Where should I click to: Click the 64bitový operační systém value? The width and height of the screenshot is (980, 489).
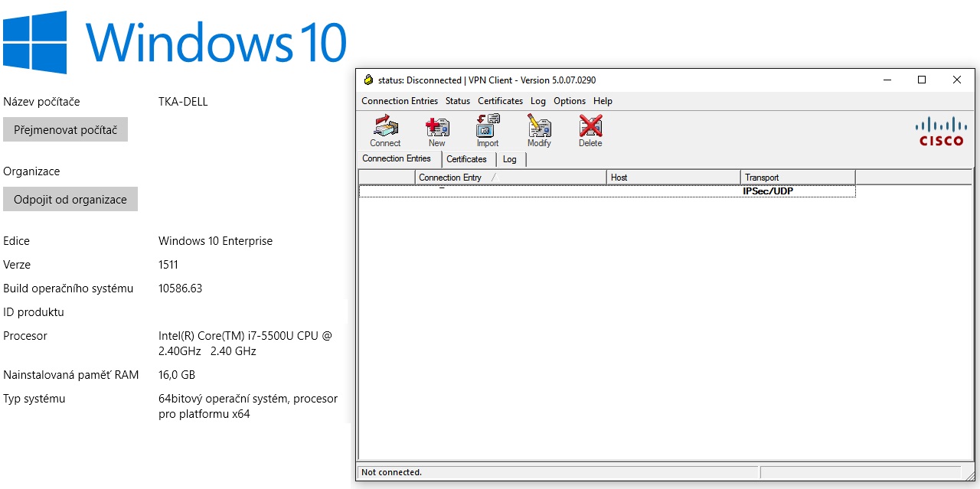click(248, 406)
